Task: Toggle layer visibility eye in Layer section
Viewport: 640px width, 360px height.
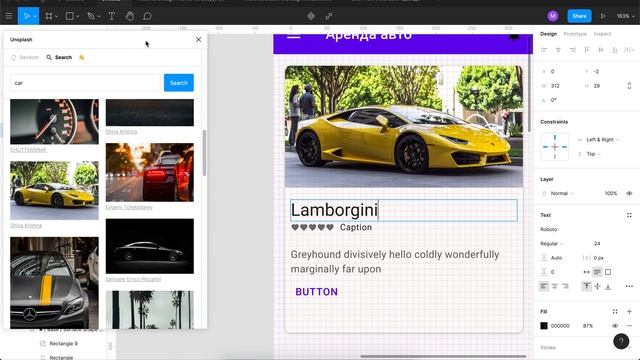Action: coord(629,193)
